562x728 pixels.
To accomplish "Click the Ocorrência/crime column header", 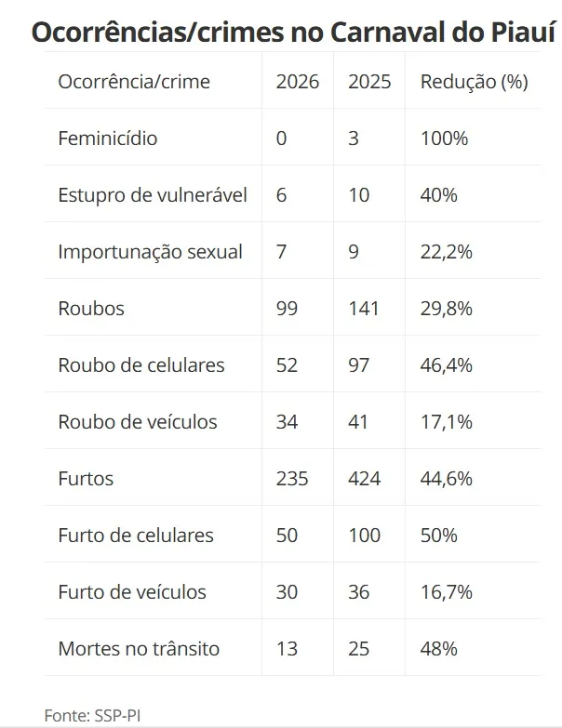I will pos(134,82).
